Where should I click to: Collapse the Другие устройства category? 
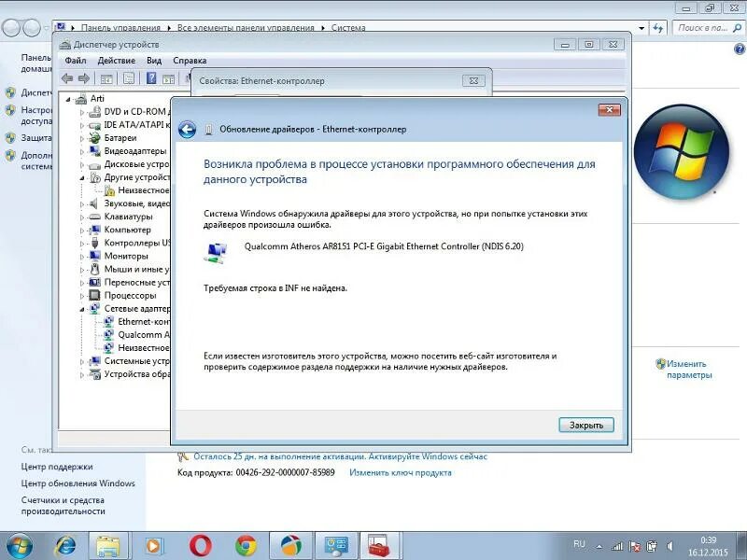tap(82, 178)
